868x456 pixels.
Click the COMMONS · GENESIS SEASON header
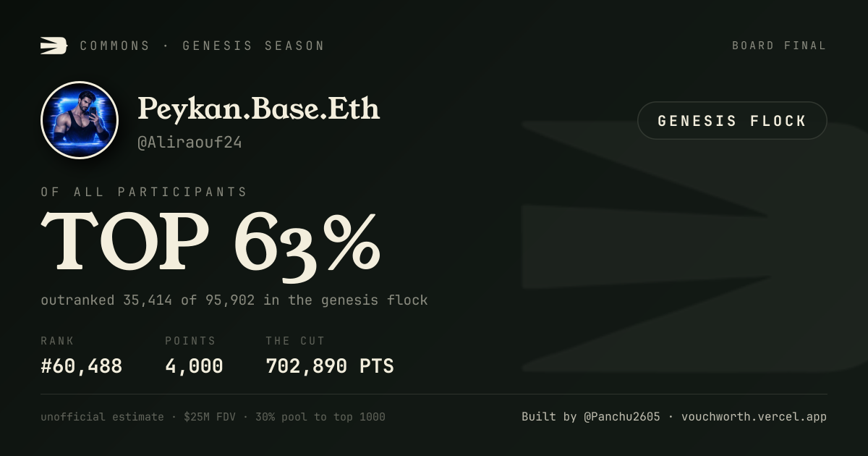tap(202, 46)
